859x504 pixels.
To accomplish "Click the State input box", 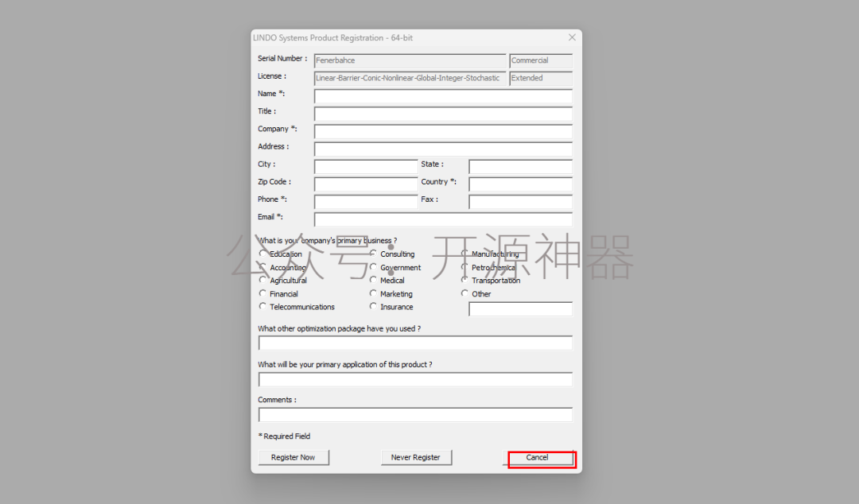I will (520, 166).
